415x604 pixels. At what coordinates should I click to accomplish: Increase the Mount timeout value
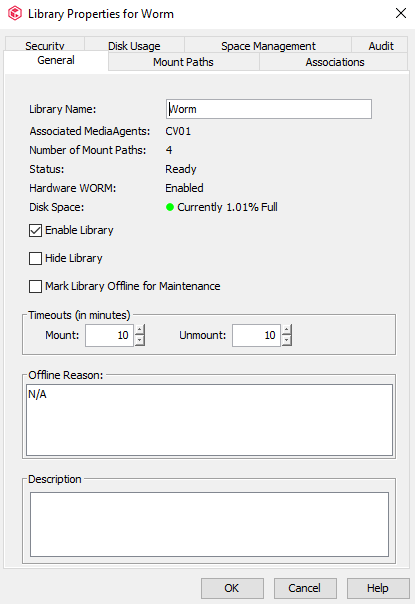tap(140, 330)
